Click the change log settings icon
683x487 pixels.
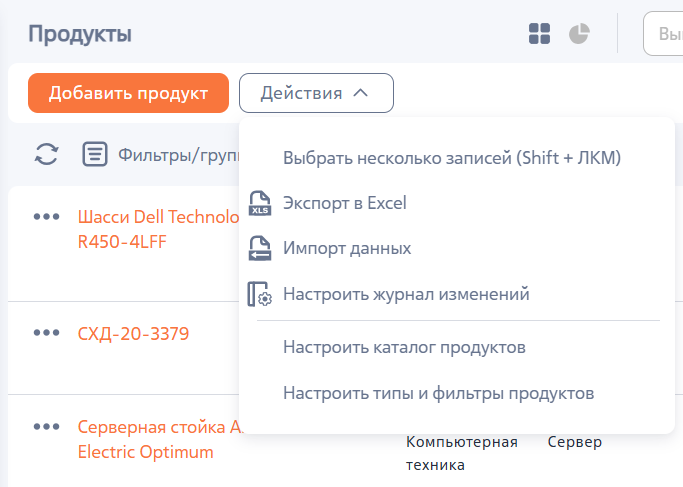pyautogui.click(x=260, y=294)
